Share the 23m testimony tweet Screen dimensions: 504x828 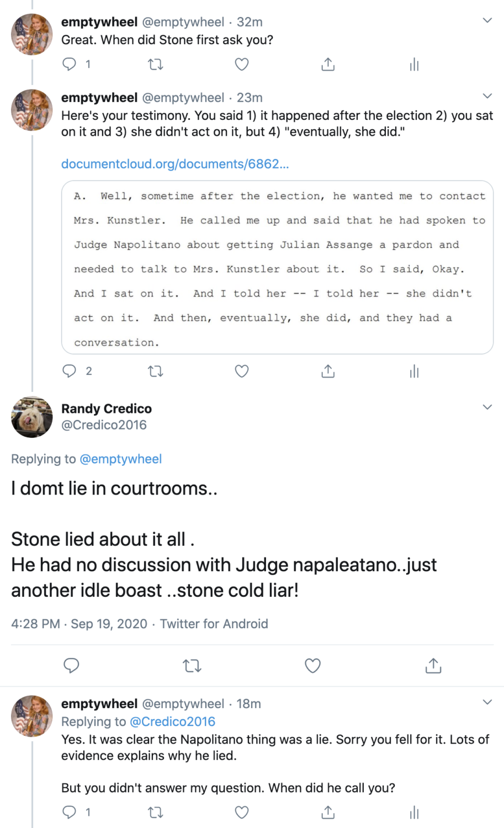point(328,371)
